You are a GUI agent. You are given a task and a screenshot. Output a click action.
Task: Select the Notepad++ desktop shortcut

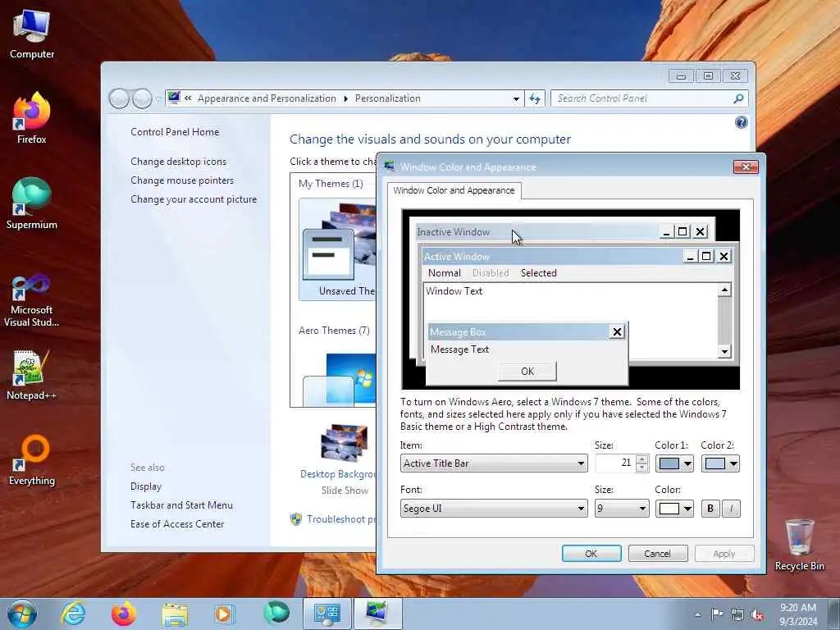(32, 375)
